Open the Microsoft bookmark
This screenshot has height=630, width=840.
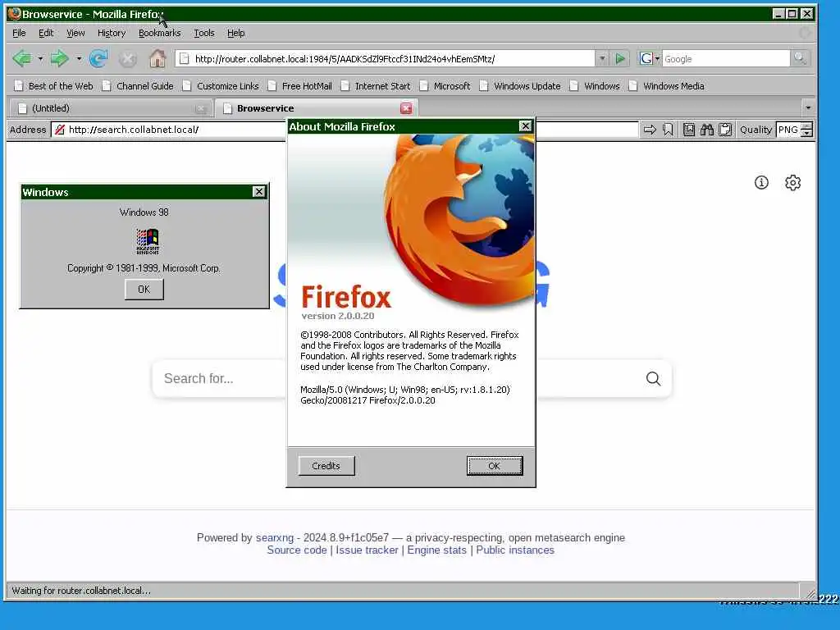[x=445, y=86]
